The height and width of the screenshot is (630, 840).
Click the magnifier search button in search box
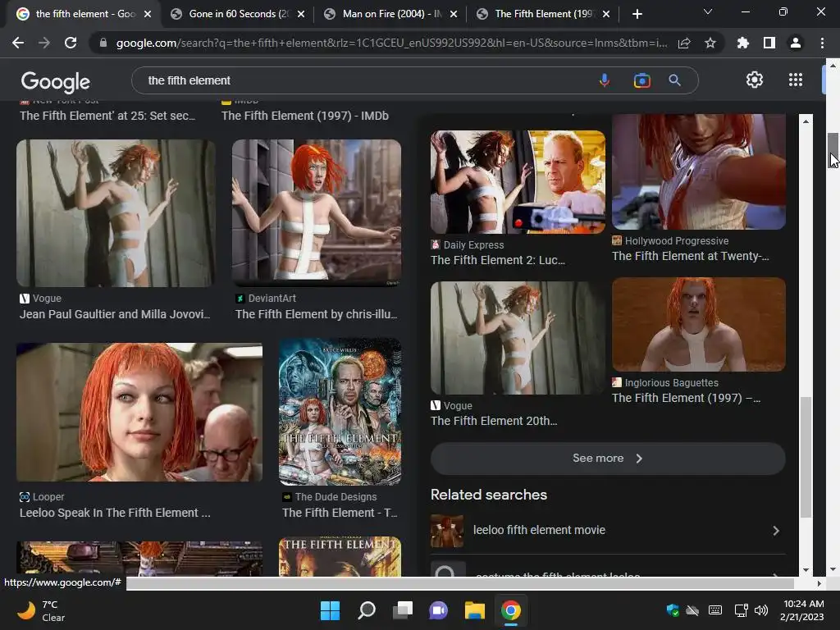click(x=675, y=80)
